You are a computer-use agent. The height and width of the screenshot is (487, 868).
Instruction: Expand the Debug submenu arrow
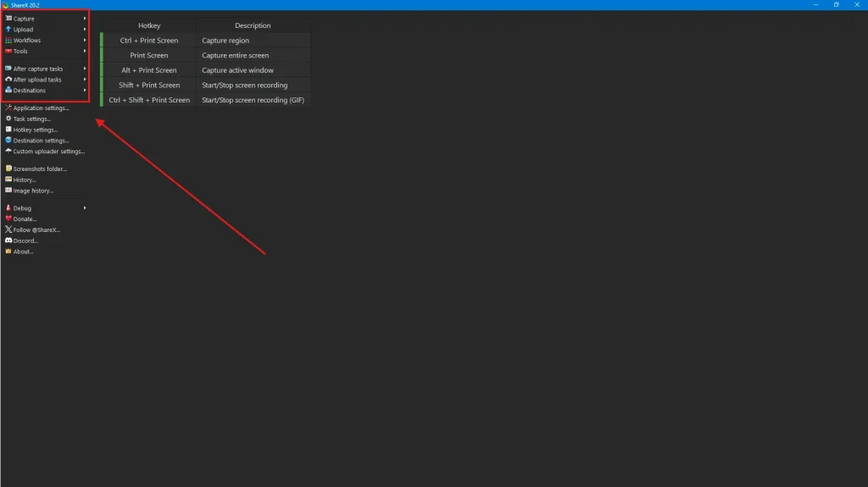coord(85,208)
